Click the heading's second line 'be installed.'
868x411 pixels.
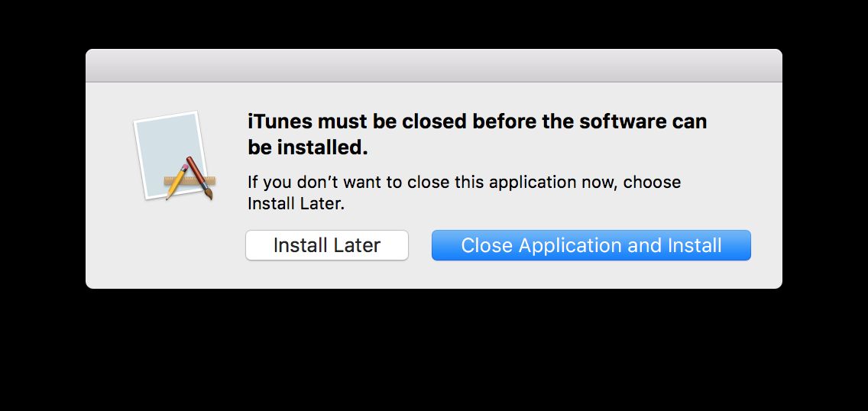307,147
